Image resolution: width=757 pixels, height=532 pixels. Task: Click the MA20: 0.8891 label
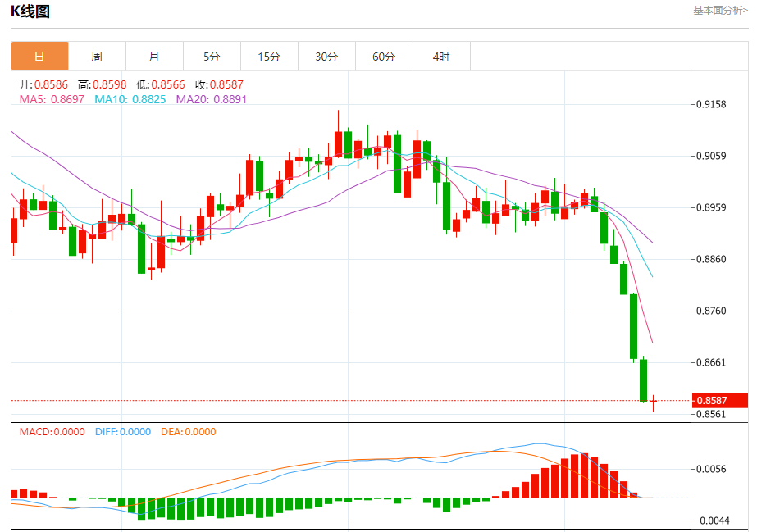point(212,99)
